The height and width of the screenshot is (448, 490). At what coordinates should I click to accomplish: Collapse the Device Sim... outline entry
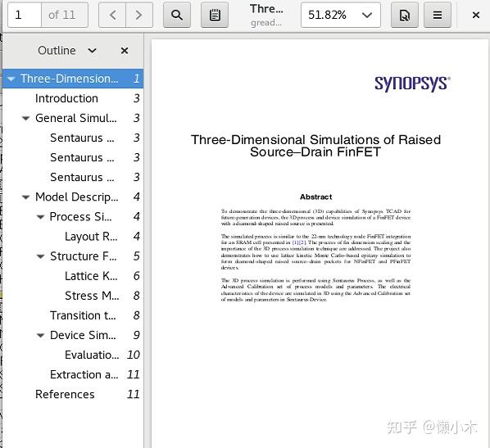click(x=40, y=335)
